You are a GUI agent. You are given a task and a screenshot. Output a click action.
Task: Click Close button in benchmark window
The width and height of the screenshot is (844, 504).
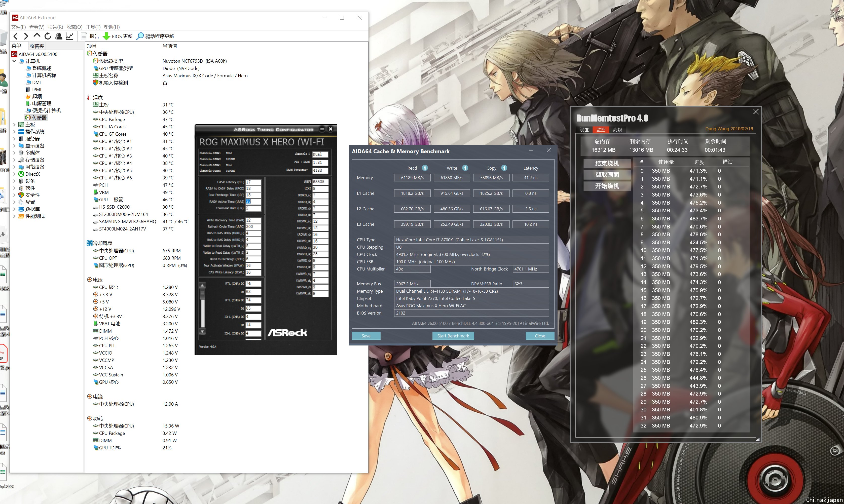540,336
